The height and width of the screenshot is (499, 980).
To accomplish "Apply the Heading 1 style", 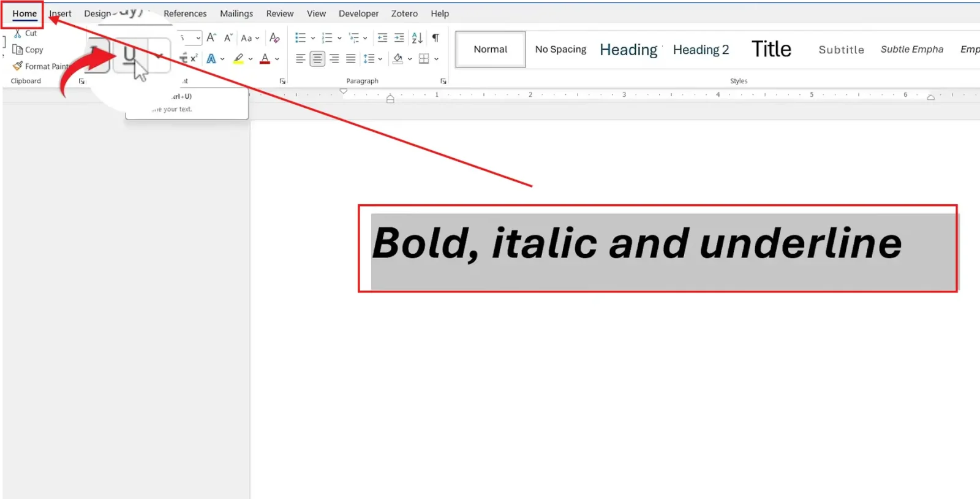I will point(628,50).
